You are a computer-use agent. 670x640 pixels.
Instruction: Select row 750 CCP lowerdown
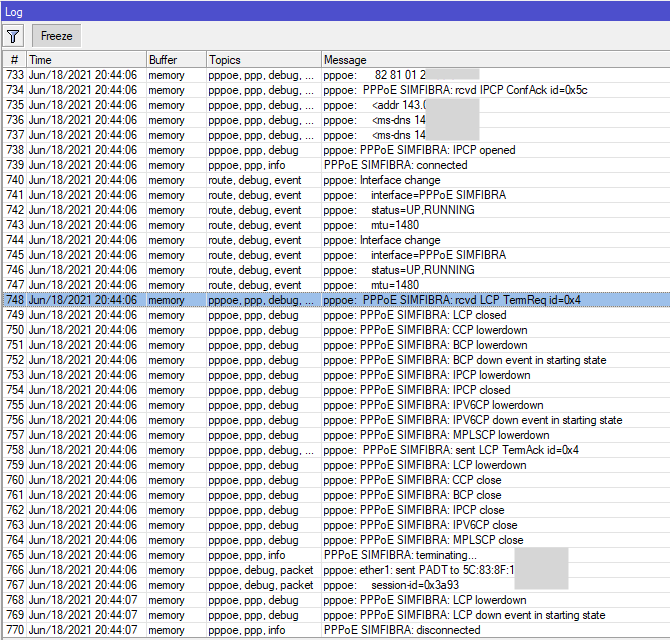coord(336,330)
